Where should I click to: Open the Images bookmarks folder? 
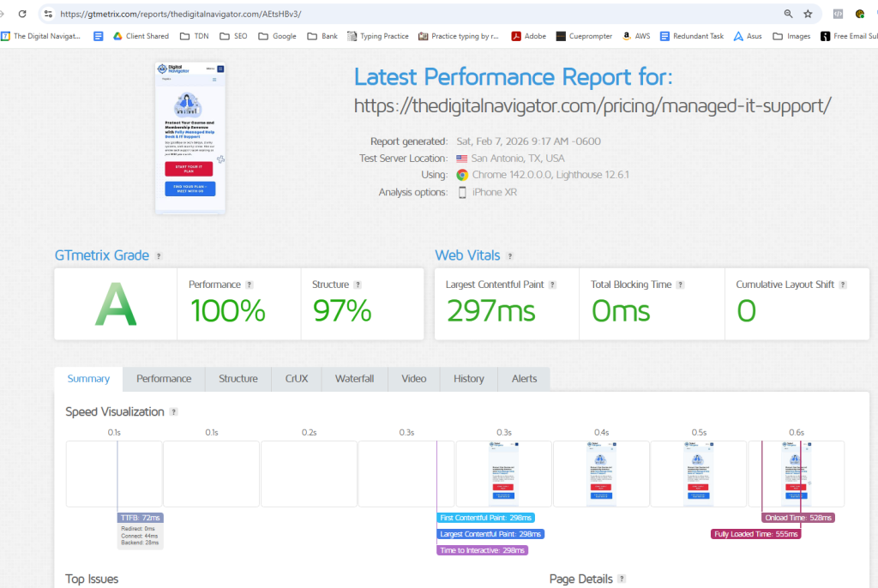click(x=791, y=36)
